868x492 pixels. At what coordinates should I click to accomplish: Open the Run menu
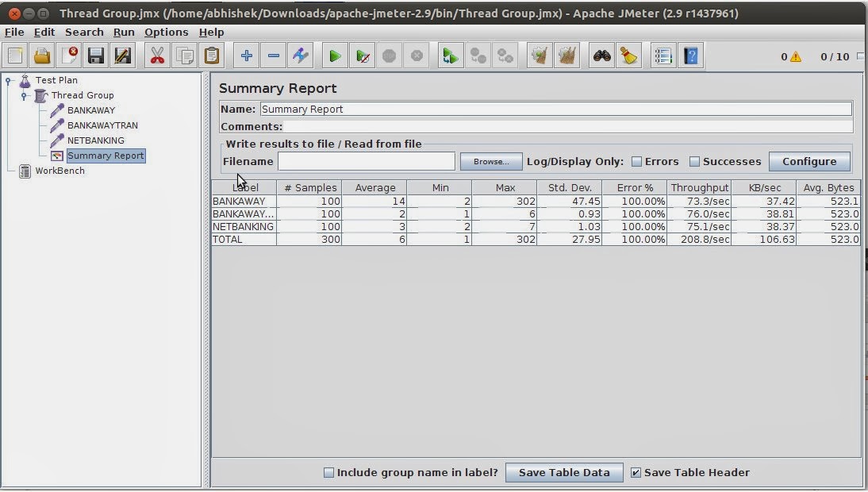[124, 32]
